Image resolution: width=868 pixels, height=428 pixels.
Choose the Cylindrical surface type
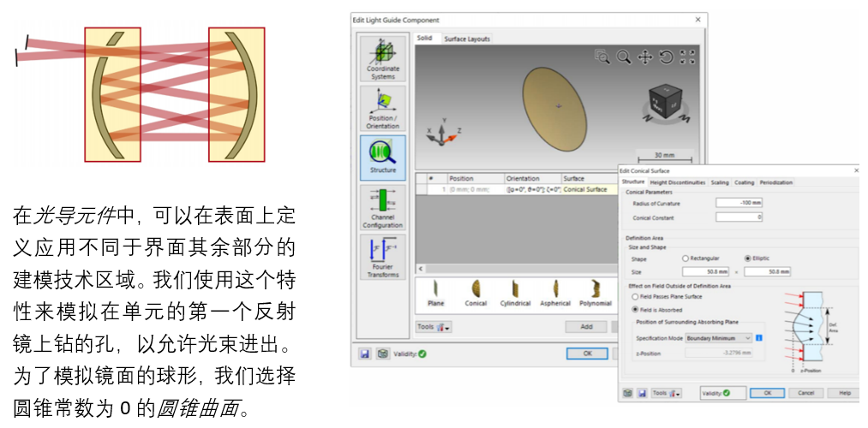coord(515,293)
